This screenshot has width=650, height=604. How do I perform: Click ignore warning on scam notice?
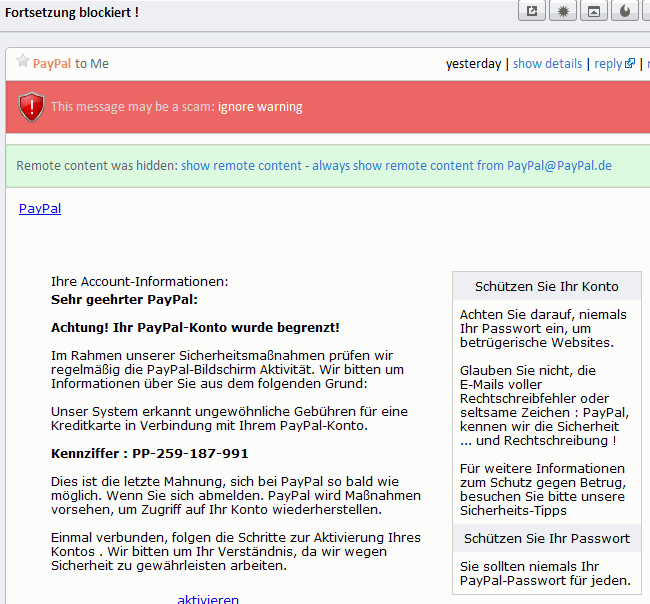click(260, 107)
